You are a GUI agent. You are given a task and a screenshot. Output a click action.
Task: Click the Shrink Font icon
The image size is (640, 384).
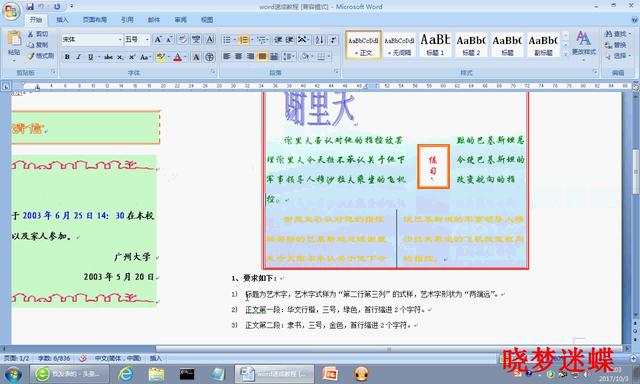pos(169,40)
